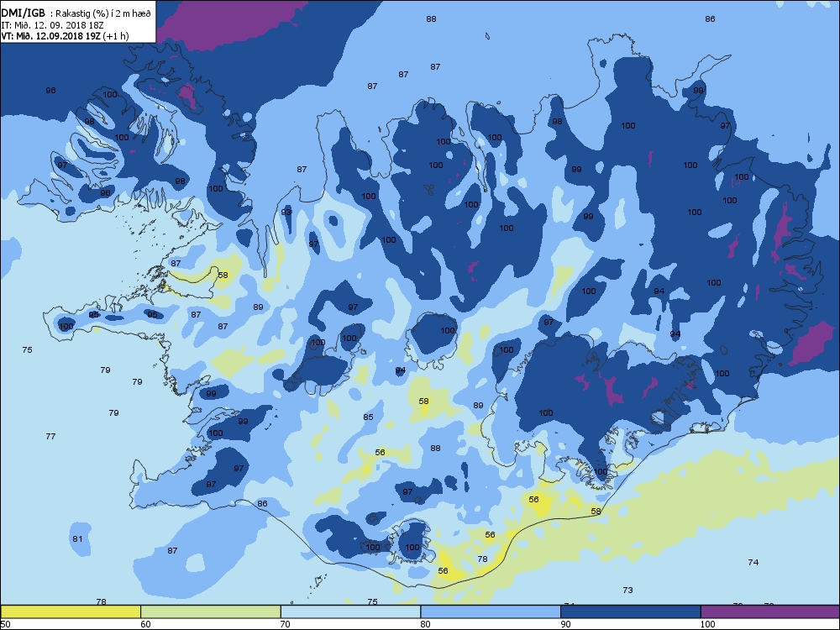Viewport: 840px width, 630px height.
Task: Click the pale blue 70–80 legend swatch
Action: 350,612
